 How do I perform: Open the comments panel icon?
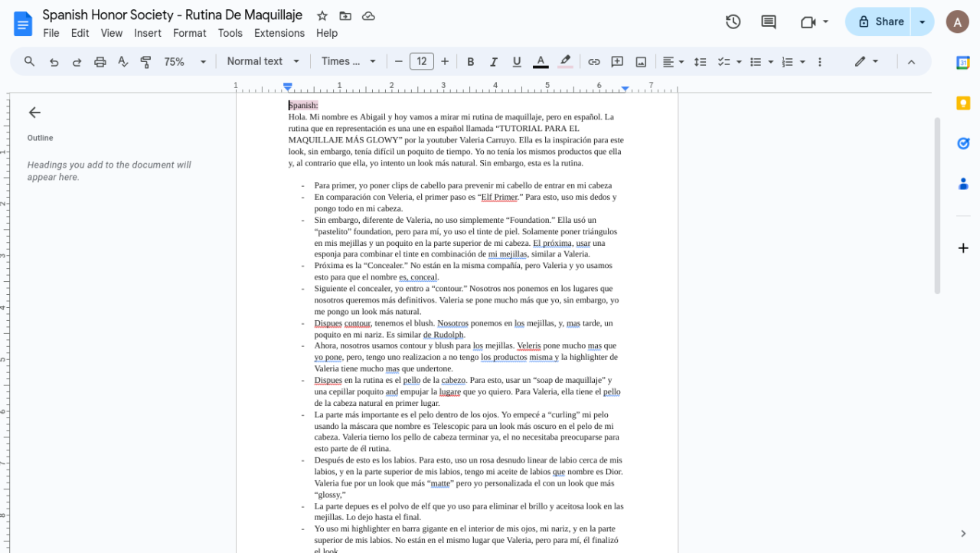(768, 21)
